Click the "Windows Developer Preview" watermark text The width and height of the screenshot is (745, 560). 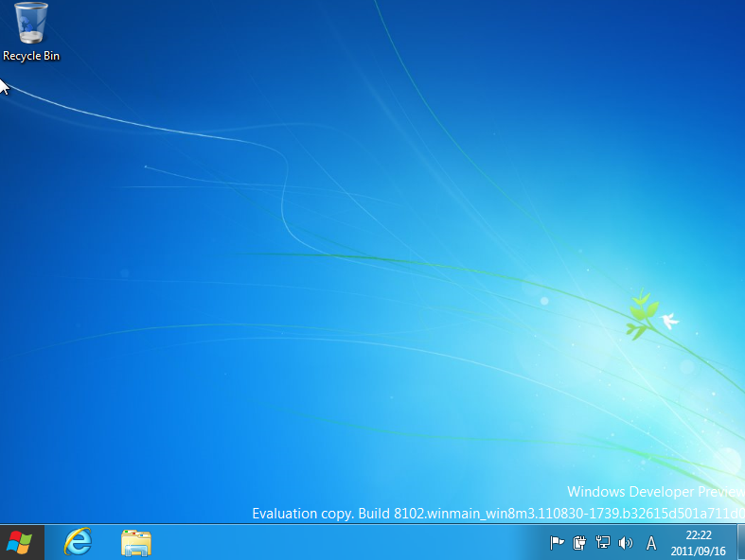(653, 492)
